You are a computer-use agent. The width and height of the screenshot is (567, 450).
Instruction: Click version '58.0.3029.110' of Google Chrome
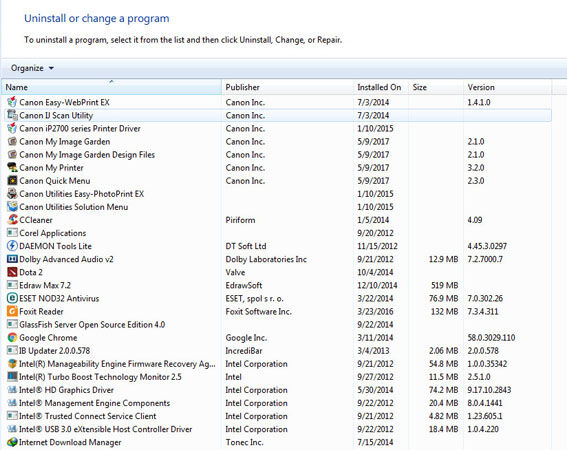pyautogui.click(x=491, y=338)
